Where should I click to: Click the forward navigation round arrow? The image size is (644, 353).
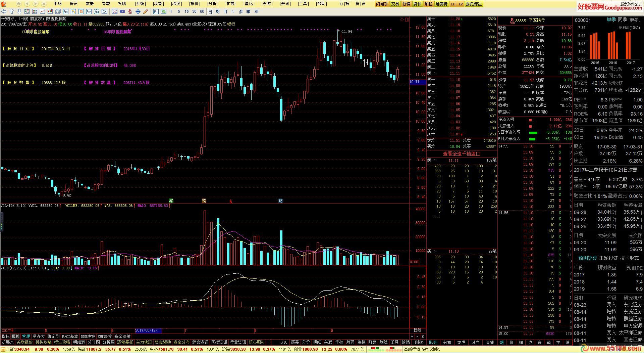tap(36, 4)
